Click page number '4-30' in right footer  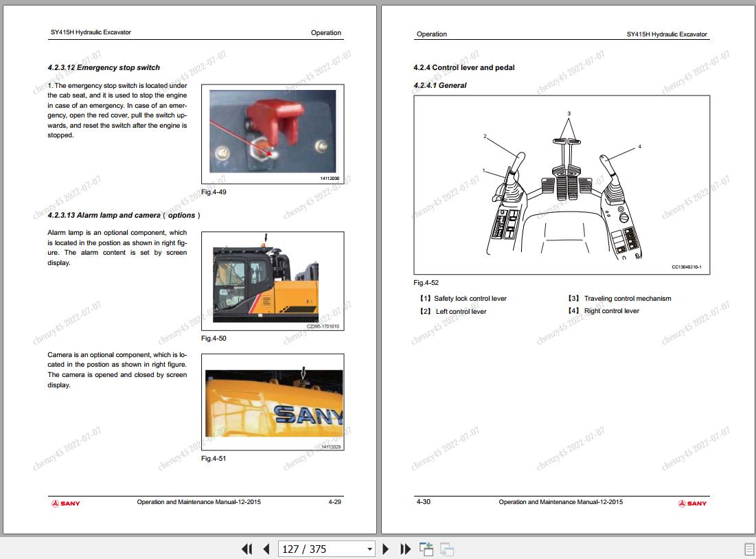tap(424, 502)
